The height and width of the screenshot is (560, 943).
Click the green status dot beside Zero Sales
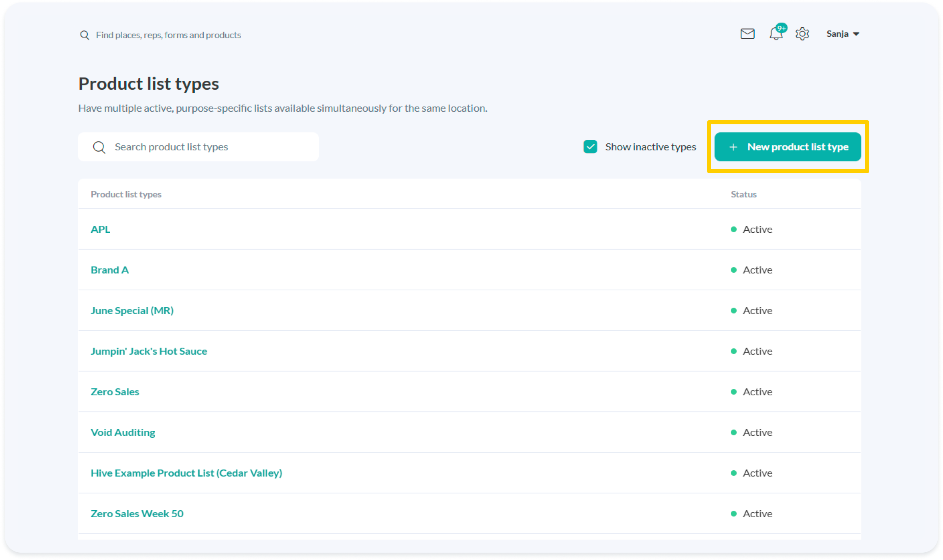[x=734, y=392]
